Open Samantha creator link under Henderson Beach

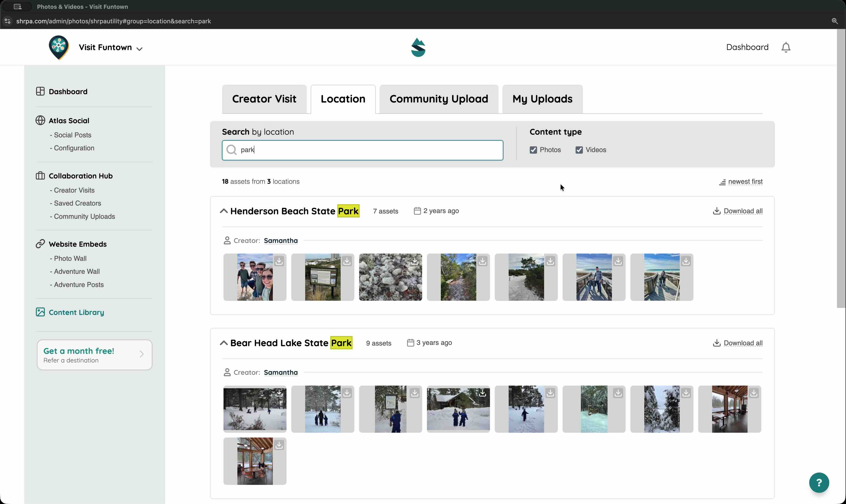[281, 241]
